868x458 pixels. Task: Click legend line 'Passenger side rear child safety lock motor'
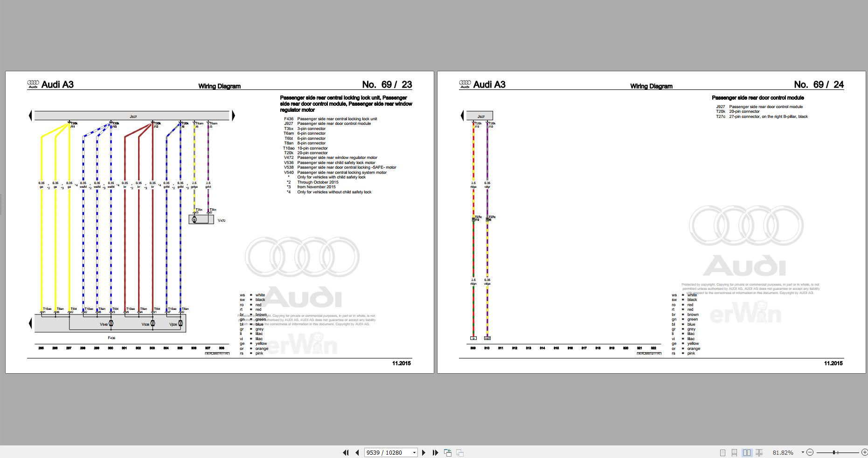(336, 163)
